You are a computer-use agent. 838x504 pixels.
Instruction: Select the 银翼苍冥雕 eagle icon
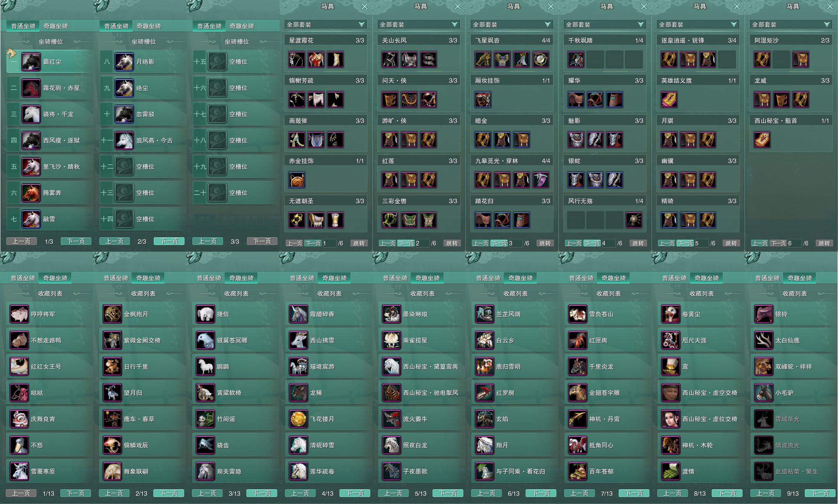[x=205, y=341]
